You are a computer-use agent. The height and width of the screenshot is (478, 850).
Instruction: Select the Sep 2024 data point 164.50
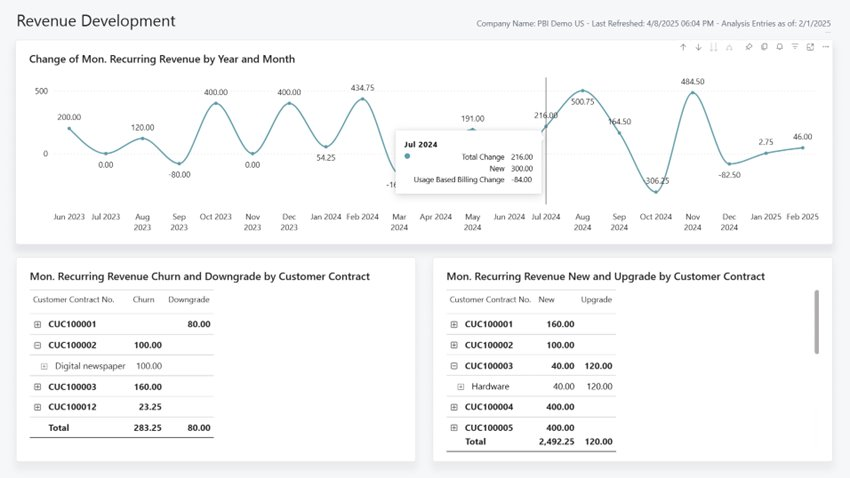[x=619, y=133]
